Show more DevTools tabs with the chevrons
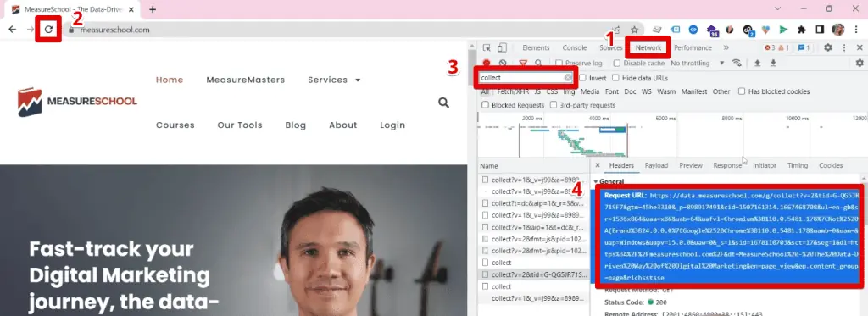Screen dimensions: 868x316 pos(726,48)
